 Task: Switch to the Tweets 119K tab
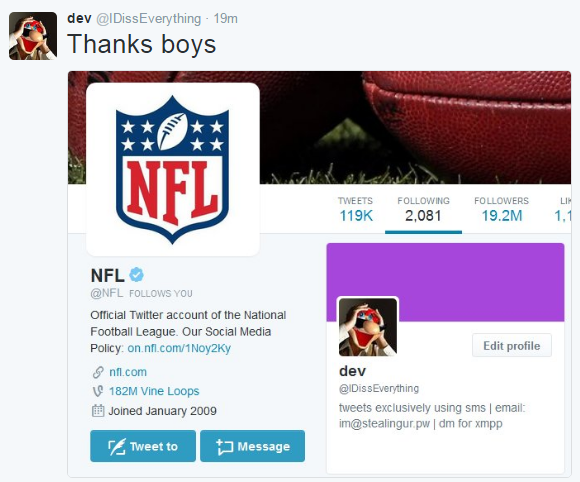pos(356,210)
